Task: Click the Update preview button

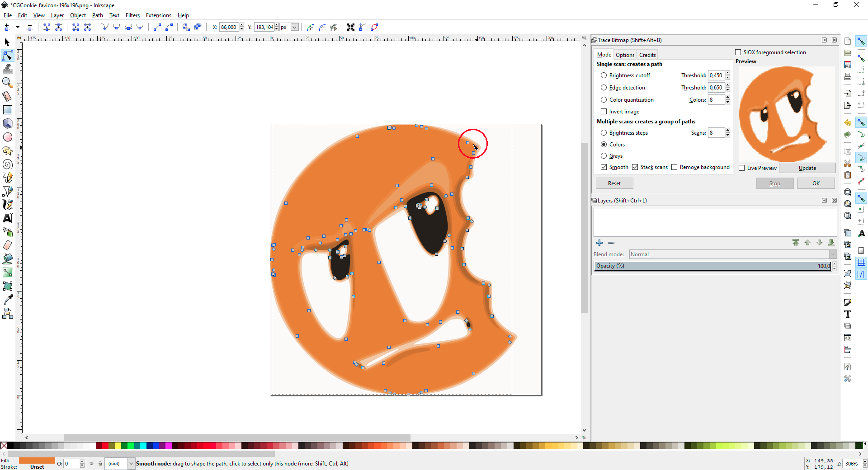Action: (x=807, y=168)
